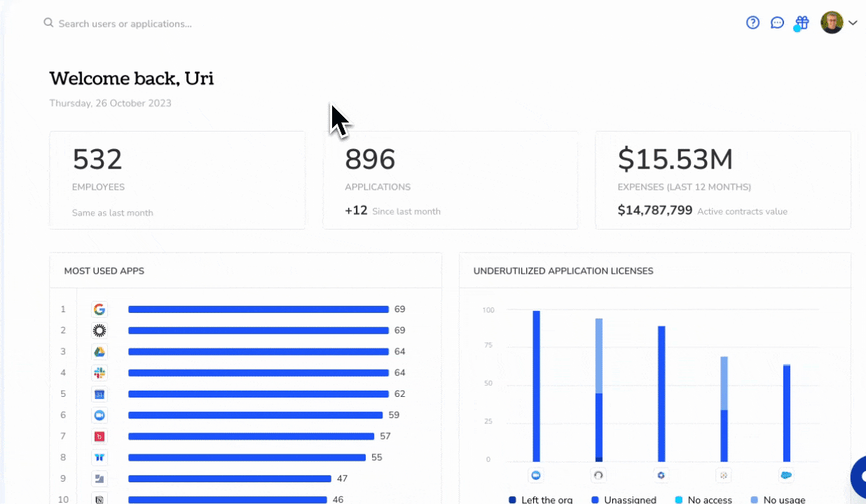Click the Notion usage bar valued 46
866x504 pixels.
(228, 500)
